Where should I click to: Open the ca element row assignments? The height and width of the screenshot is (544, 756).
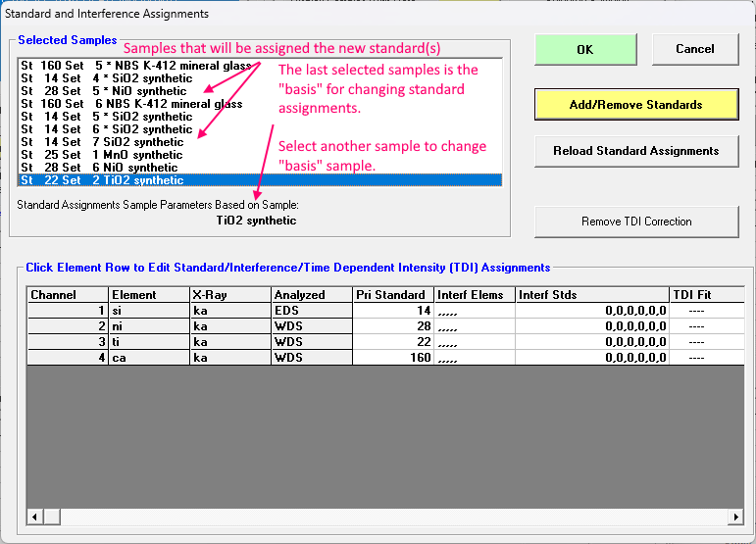click(x=147, y=358)
